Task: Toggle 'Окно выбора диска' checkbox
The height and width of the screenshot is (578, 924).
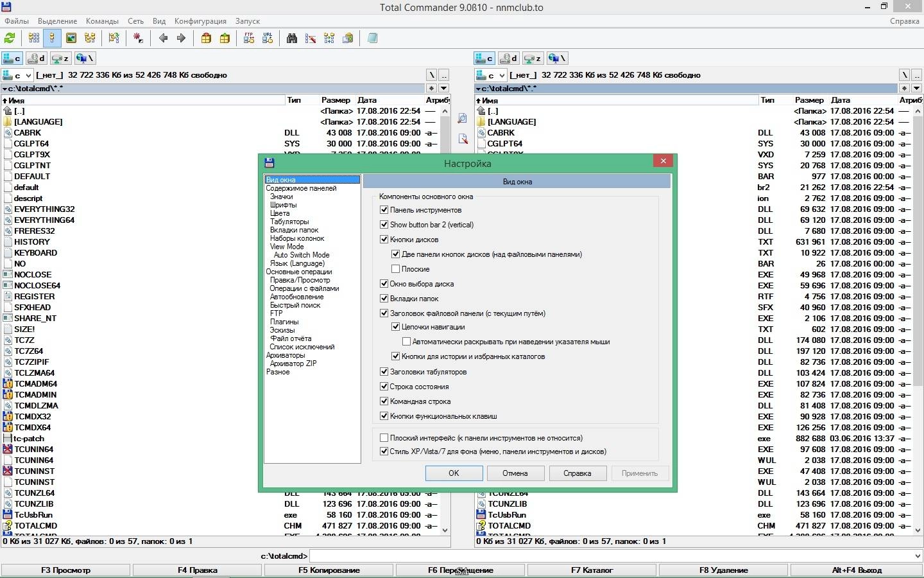Action: pos(384,284)
